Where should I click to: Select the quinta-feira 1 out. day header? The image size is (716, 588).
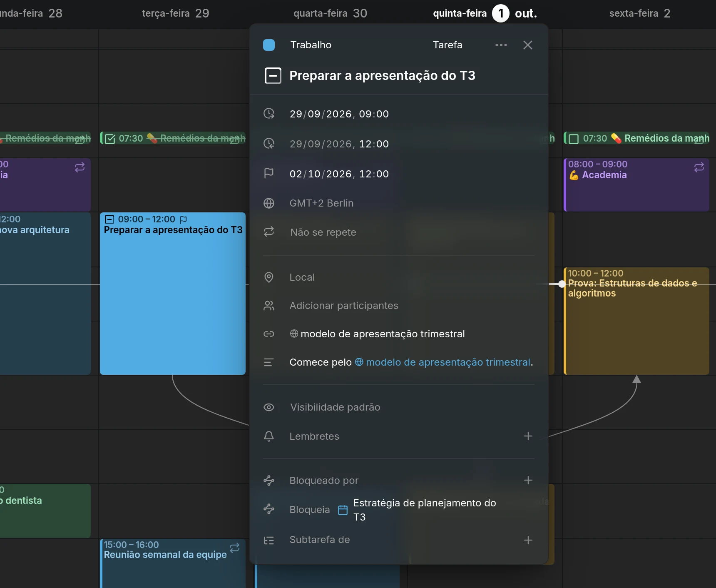click(x=485, y=13)
